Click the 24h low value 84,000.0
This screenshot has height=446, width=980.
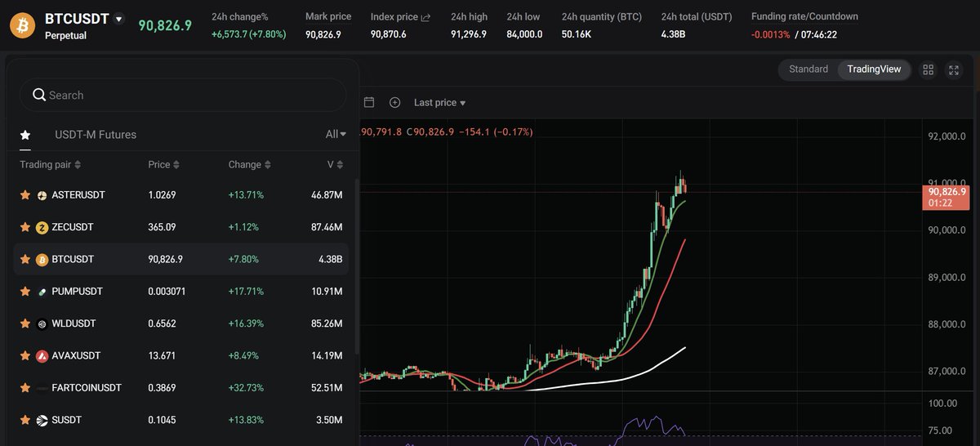click(524, 34)
